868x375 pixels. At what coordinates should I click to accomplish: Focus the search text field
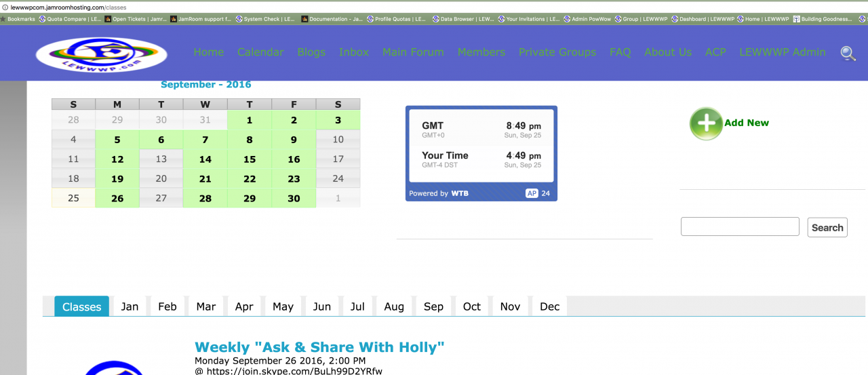[740, 226]
